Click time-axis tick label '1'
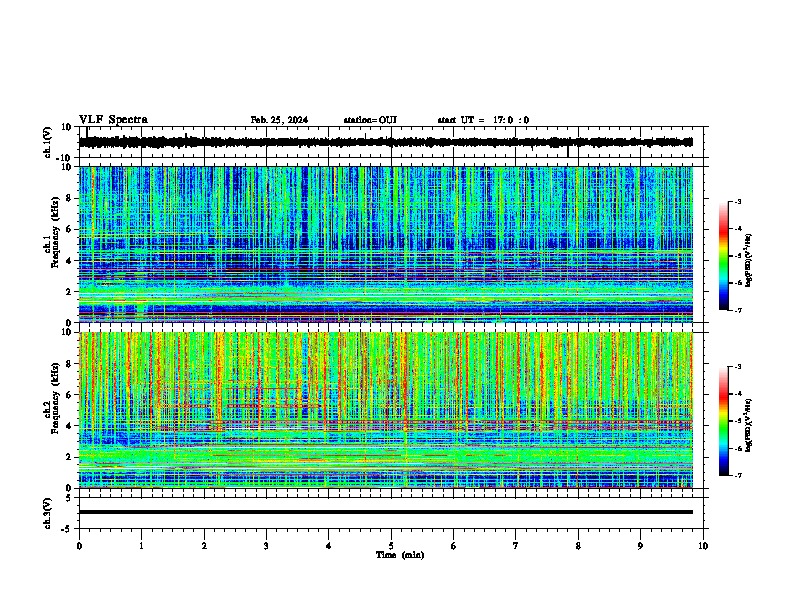 coord(141,546)
